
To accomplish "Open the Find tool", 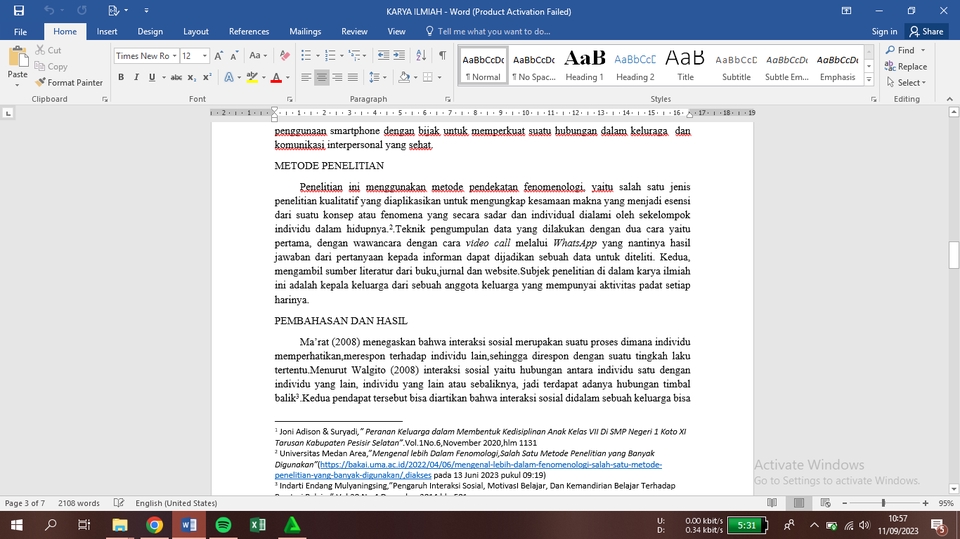I will click(x=900, y=50).
